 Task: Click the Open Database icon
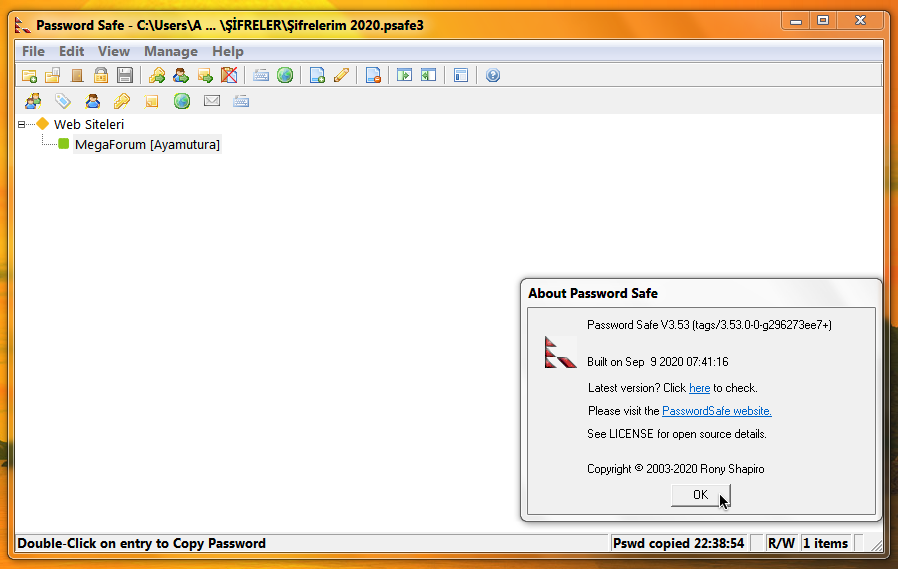point(53,75)
